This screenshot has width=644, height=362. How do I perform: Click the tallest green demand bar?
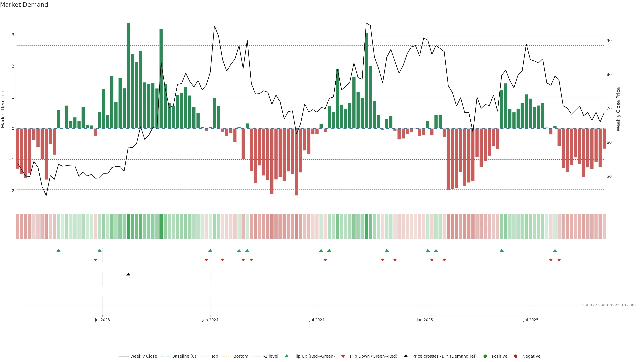pos(128,75)
